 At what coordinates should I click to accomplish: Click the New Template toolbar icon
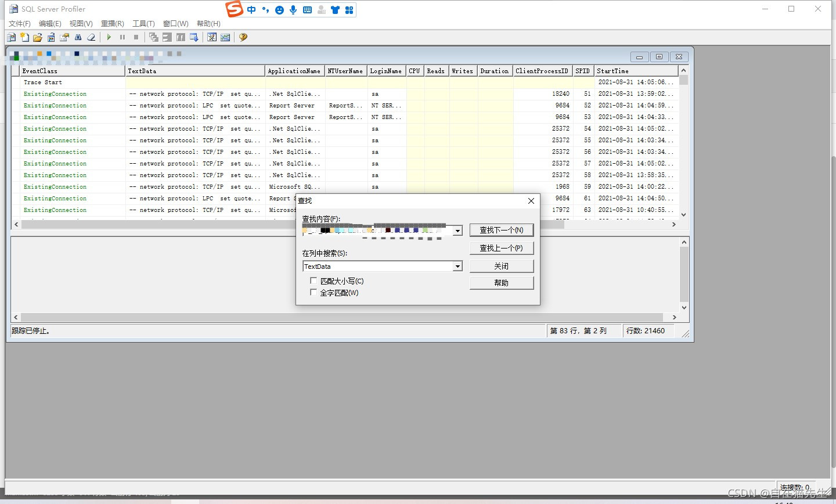click(x=24, y=37)
